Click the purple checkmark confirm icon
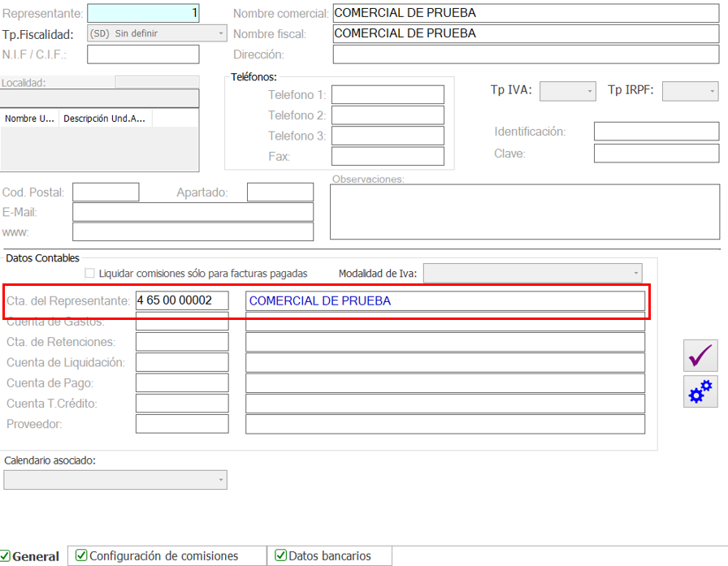Image resolution: width=728 pixels, height=566 pixels. point(700,356)
